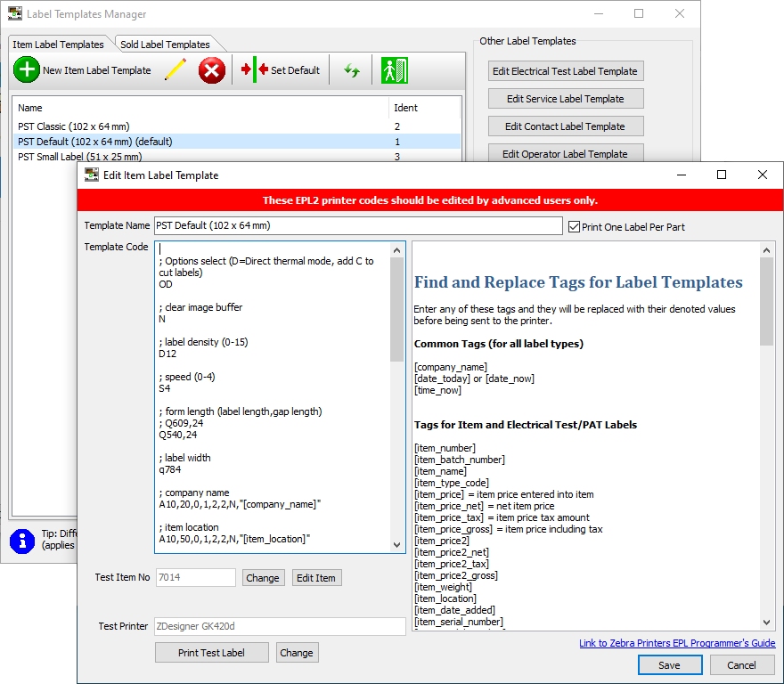Click Edit Electrical Test Label Template button
Screen dimensions: 784x684
[565, 71]
